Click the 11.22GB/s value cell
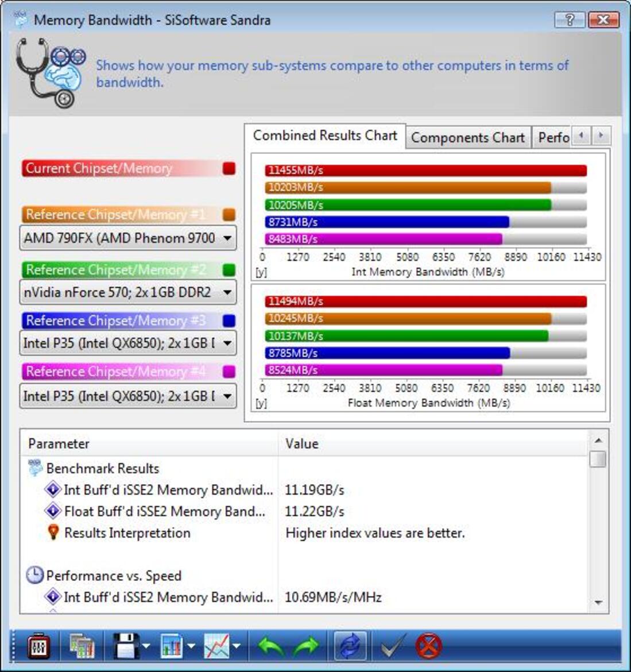Viewport: 631px width, 672px height. pyautogui.click(x=315, y=511)
